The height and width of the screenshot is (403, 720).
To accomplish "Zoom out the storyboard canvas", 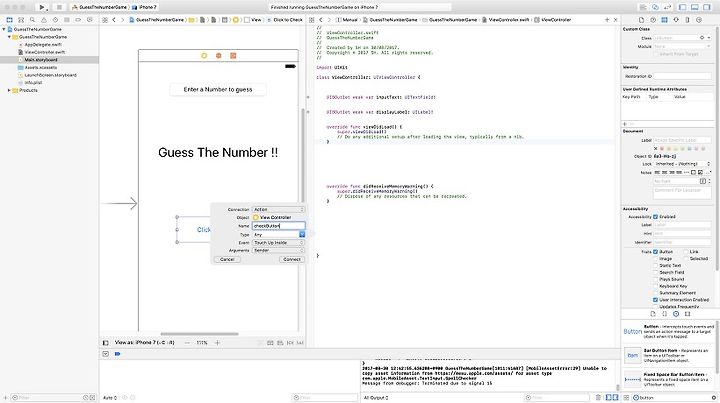I will tap(187, 342).
